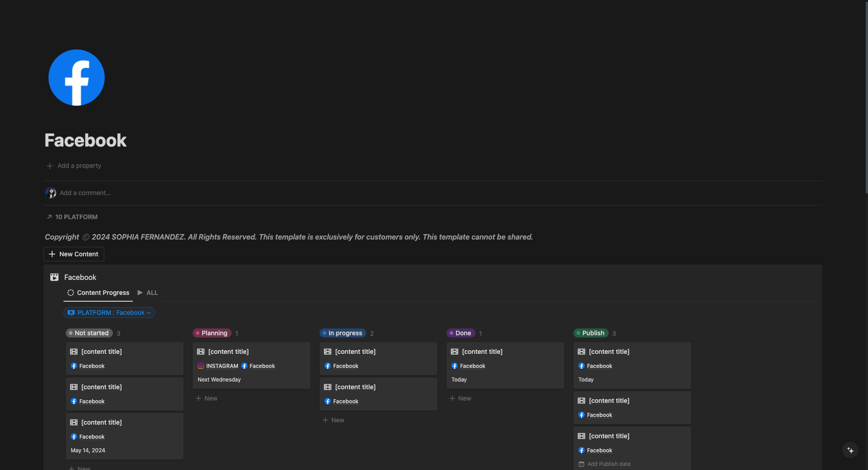The image size is (868, 470).
Task: Click the May 14, 2024 date
Action: [x=88, y=450]
